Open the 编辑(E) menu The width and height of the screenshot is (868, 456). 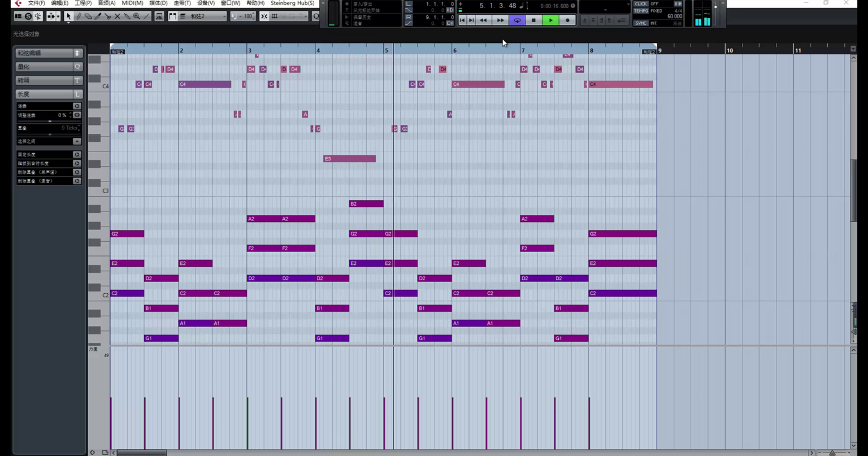[60, 3]
